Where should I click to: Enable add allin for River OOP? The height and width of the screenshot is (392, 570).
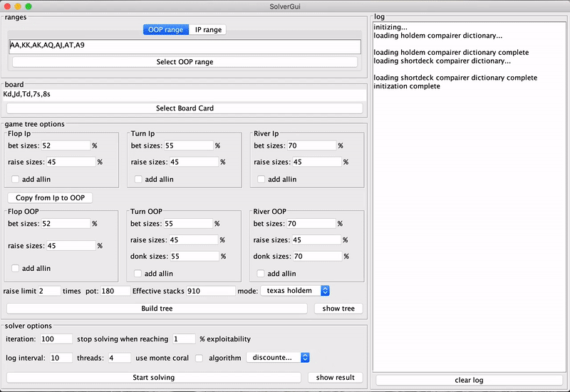261,274
